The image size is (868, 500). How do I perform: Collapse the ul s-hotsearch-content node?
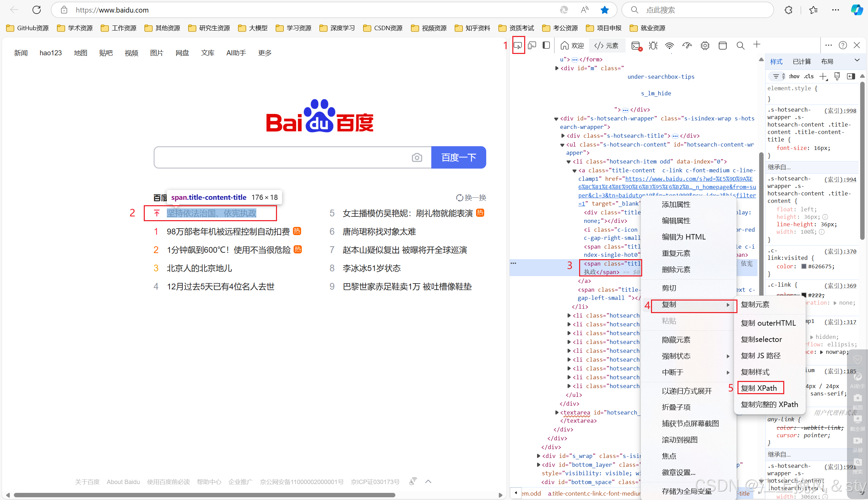[563, 145]
